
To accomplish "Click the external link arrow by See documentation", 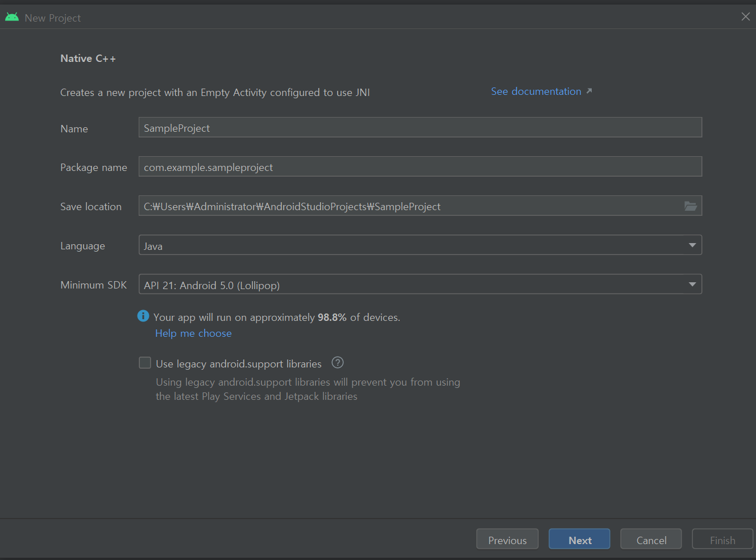I will 589,91.
